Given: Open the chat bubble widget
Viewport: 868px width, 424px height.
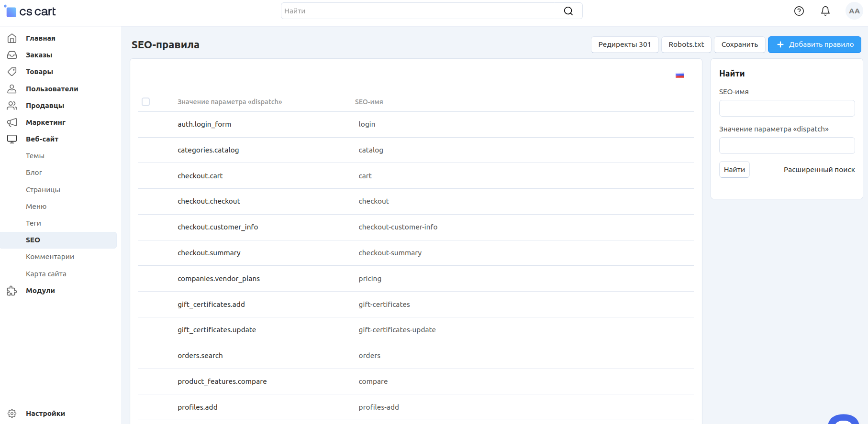Looking at the screenshot, I should 843,420.
